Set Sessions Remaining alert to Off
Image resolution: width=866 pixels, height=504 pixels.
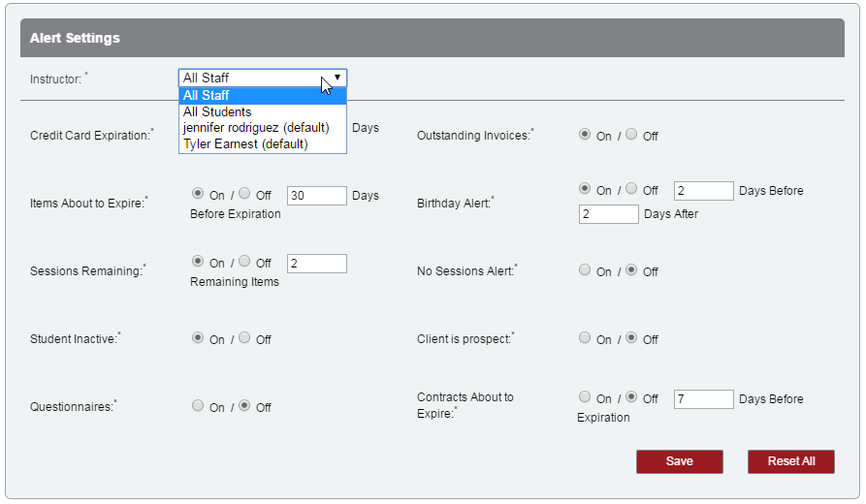coord(244,262)
